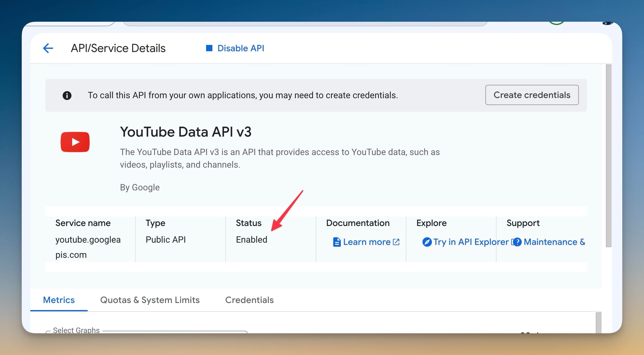This screenshot has width=644, height=355.
Task: Switch to the Credentials tab
Action: coord(249,300)
